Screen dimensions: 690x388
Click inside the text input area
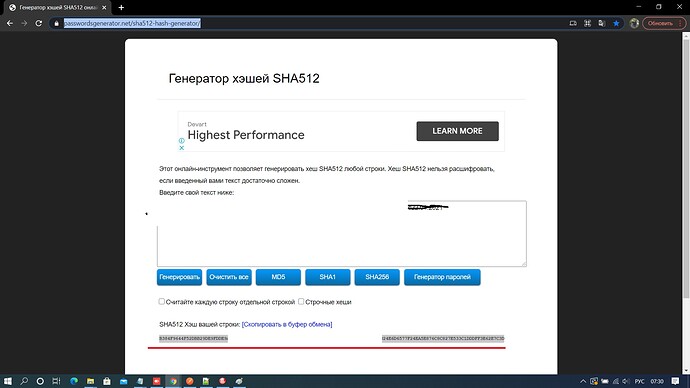coord(341,234)
